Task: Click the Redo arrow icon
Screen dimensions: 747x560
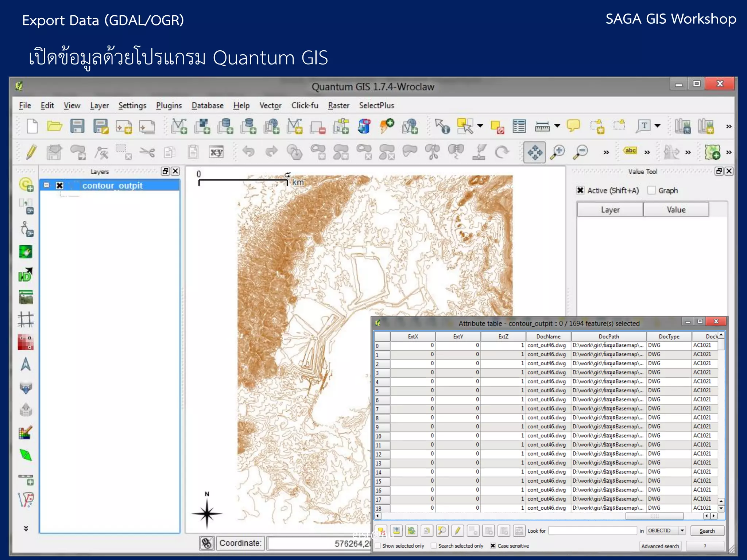Action: (x=271, y=151)
